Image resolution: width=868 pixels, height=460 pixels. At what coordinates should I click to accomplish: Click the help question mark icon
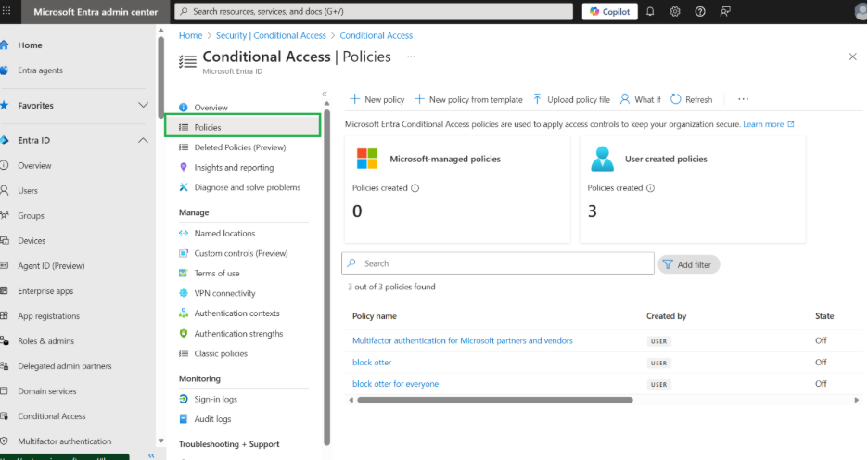tap(700, 12)
